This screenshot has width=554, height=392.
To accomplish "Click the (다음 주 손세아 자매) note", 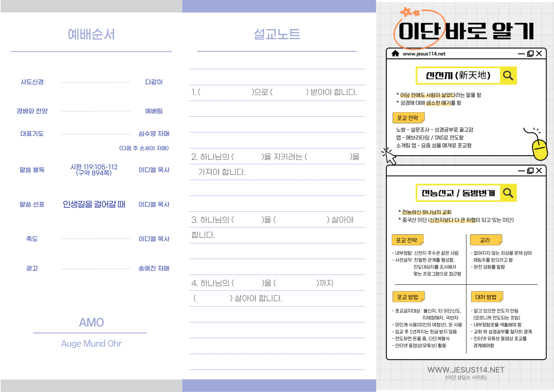I will (x=144, y=148).
